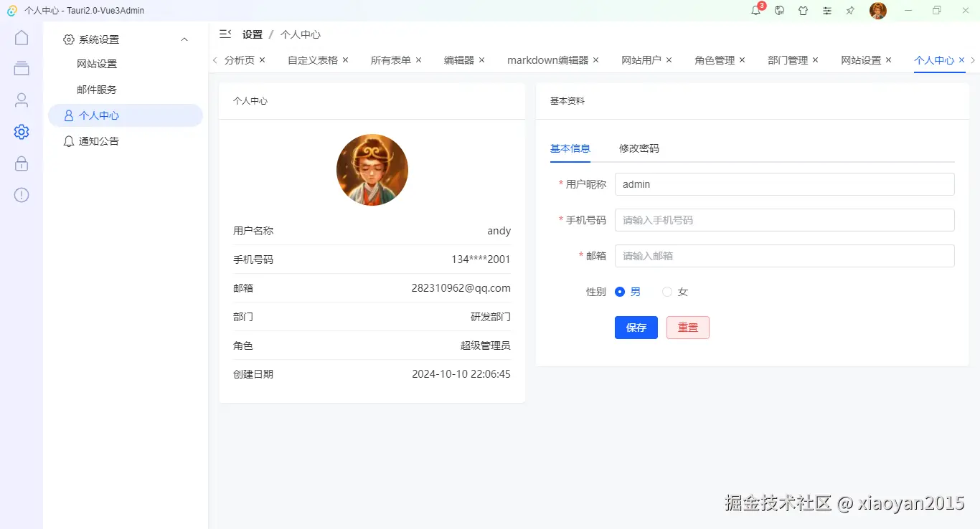Open the notifications bell with badge 3
980x529 pixels.
(x=755, y=11)
